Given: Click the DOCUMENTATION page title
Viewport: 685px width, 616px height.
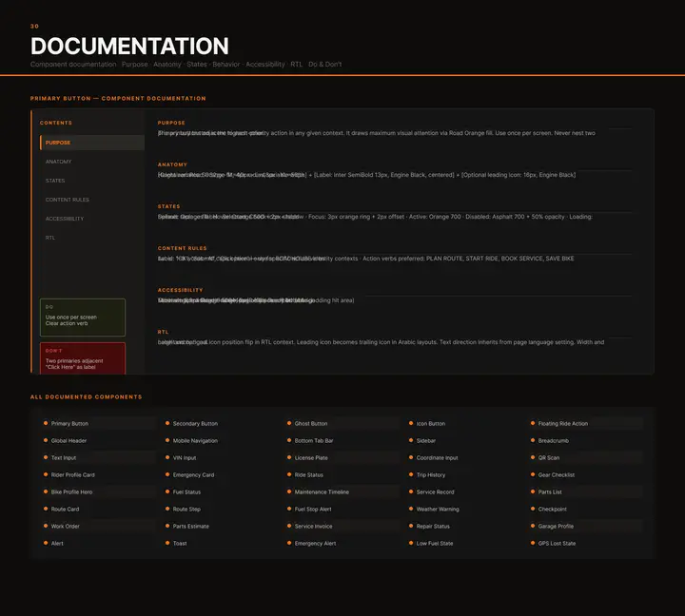Looking at the screenshot, I should coord(129,46).
